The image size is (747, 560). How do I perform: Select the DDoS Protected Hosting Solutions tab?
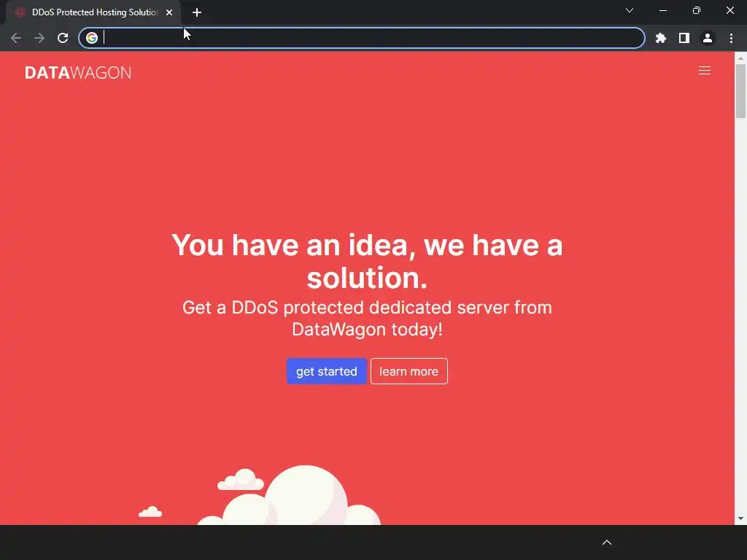[93, 12]
